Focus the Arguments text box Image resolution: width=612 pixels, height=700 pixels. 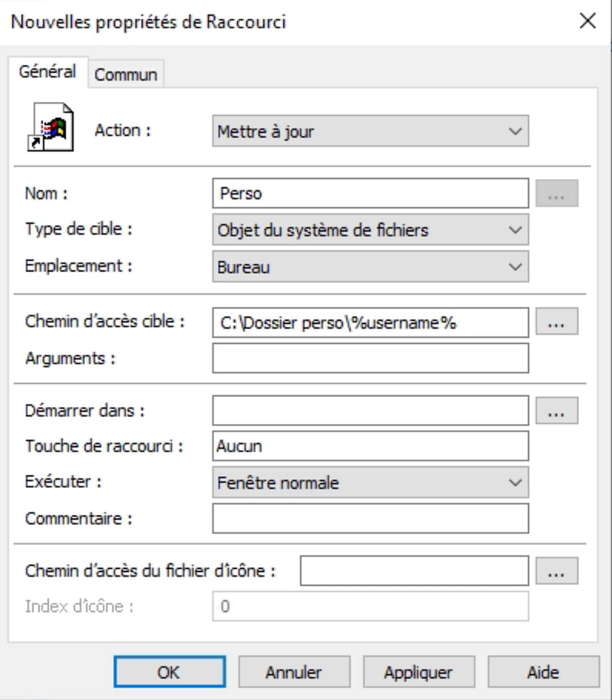370,358
